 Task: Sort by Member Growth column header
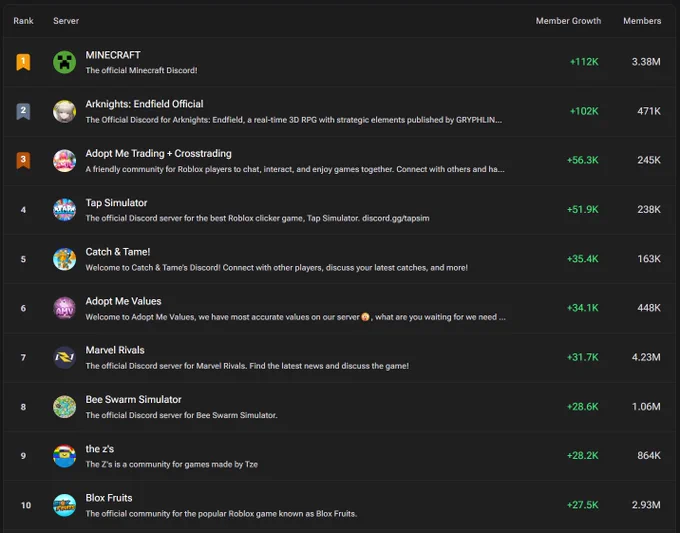[568, 21]
